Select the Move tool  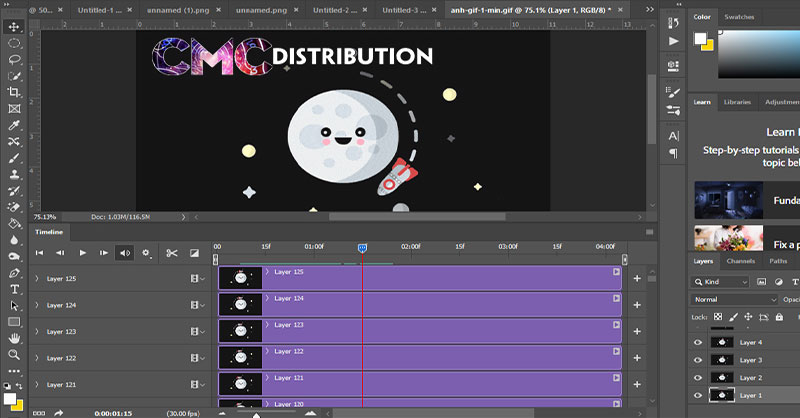coord(14,28)
